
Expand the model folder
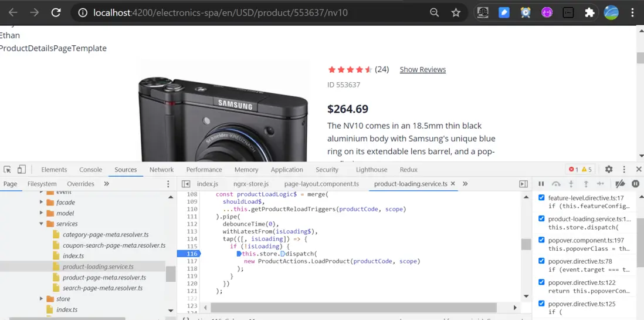42,213
